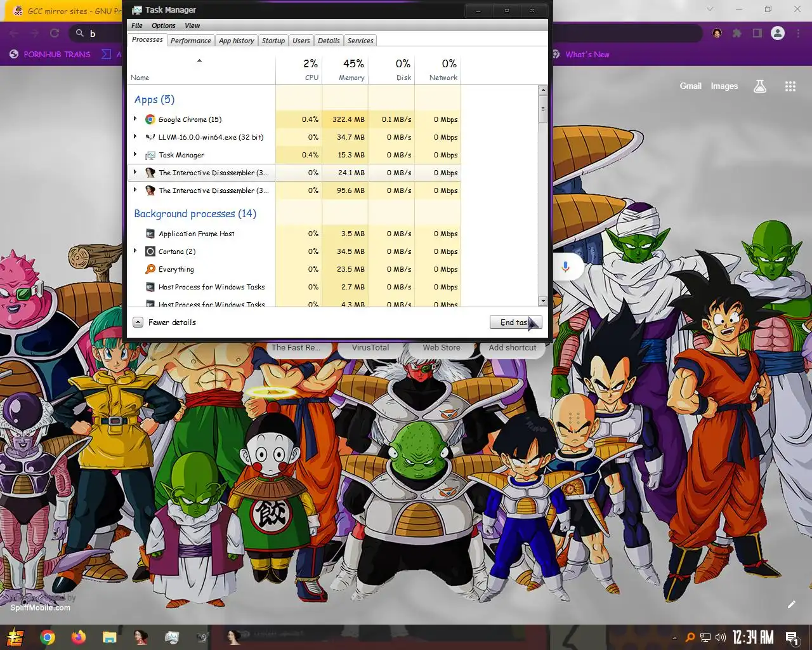Expand the Task Manager process row

pyautogui.click(x=135, y=154)
